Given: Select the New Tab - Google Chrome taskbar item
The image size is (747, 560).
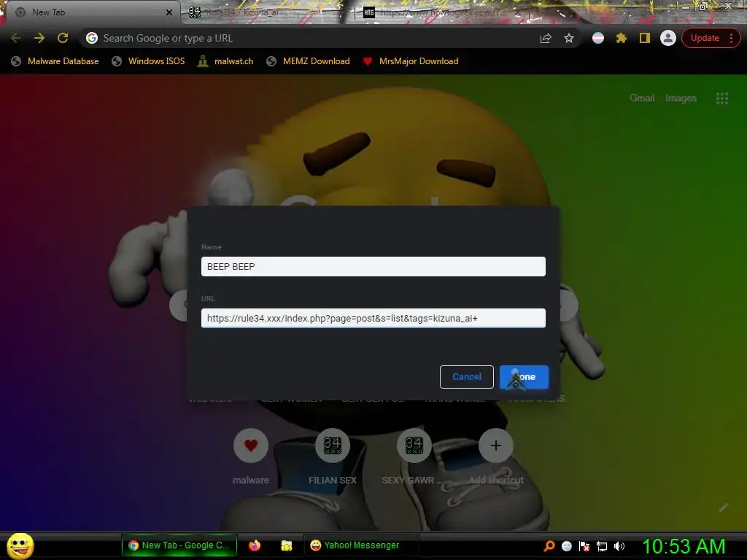Looking at the screenshot, I should coord(179,545).
